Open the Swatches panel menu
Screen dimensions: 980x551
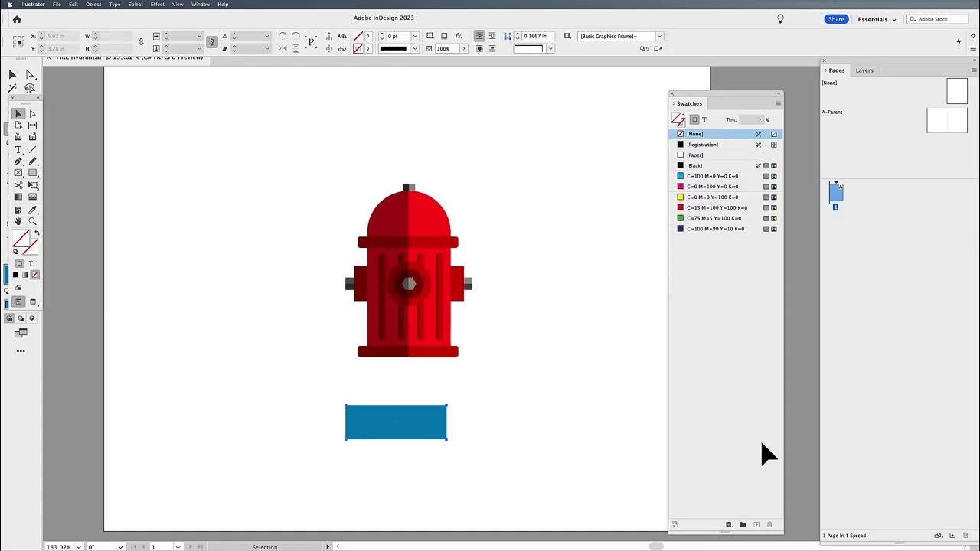pos(778,103)
